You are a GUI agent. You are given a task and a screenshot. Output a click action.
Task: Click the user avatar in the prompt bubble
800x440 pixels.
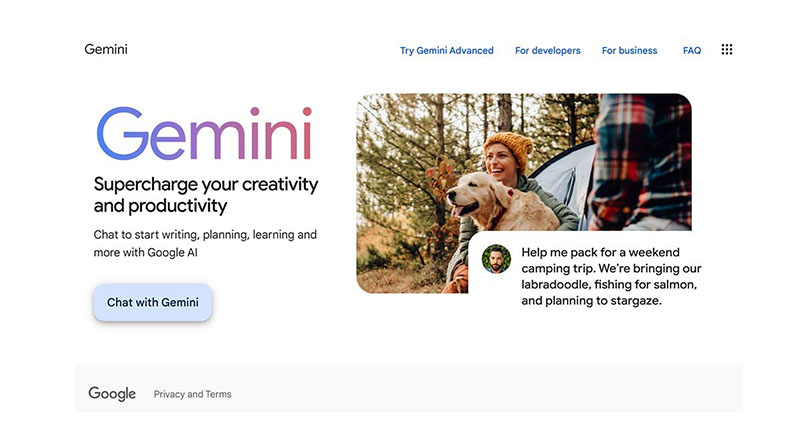tap(496, 259)
